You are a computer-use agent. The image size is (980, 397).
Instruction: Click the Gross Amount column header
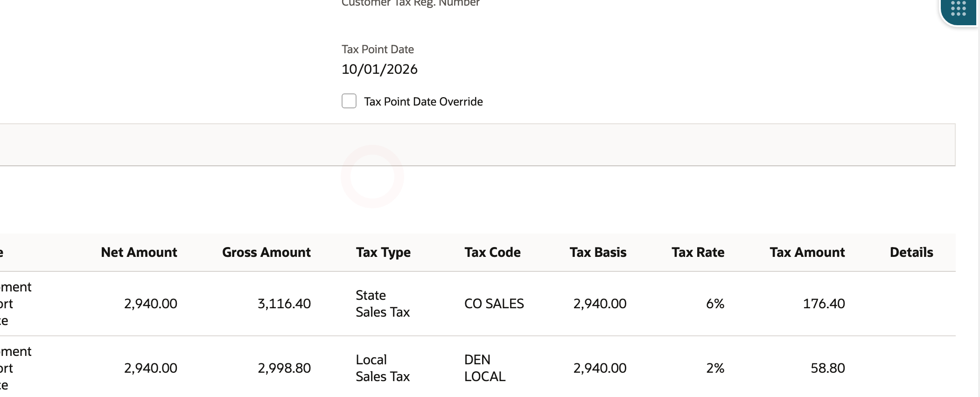click(x=266, y=252)
